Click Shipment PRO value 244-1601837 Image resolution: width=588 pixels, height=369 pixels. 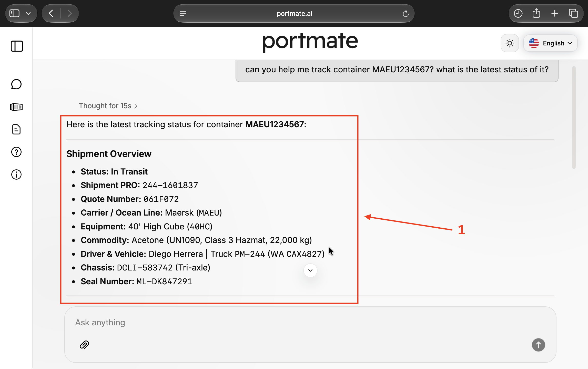[x=170, y=185]
